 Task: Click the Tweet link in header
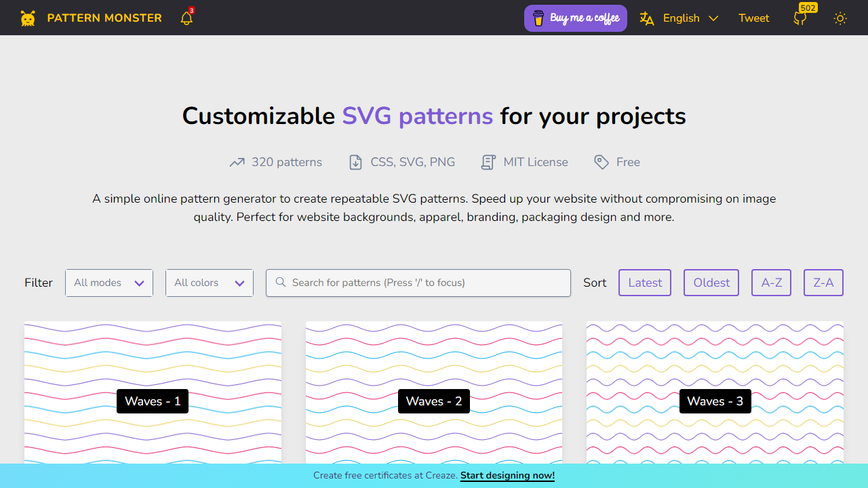[x=754, y=18]
